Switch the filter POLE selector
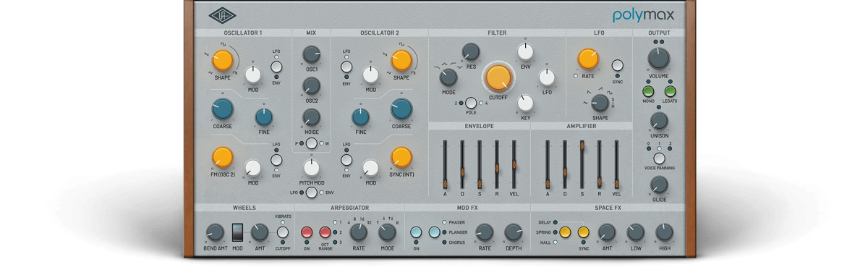This screenshot has width=868, height=270. [x=471, y=103]
